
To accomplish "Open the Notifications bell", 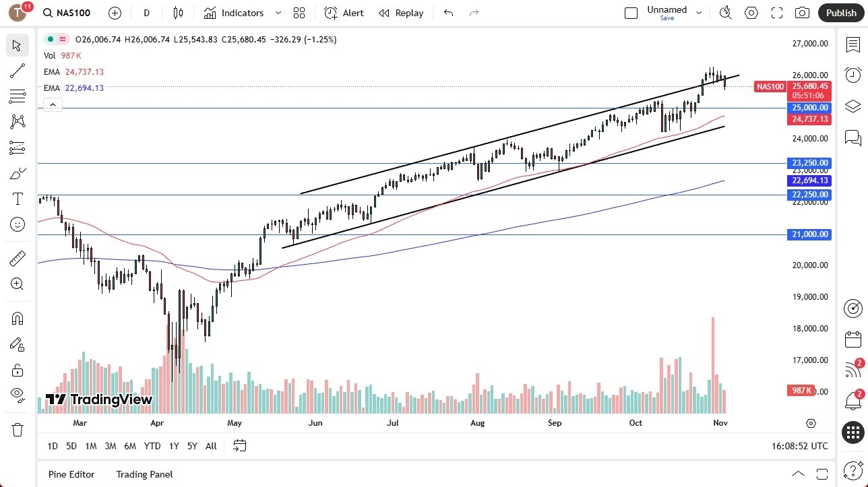I will click(x=852, y=400).
